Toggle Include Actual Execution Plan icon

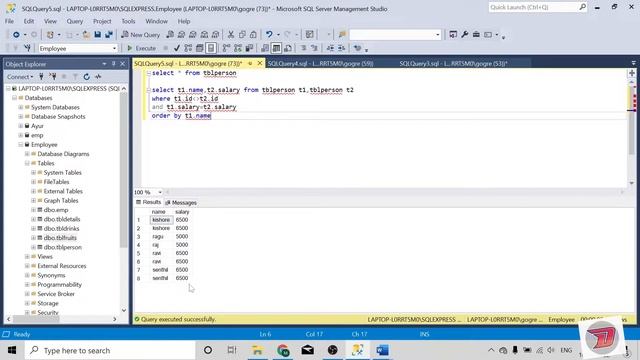227,48
